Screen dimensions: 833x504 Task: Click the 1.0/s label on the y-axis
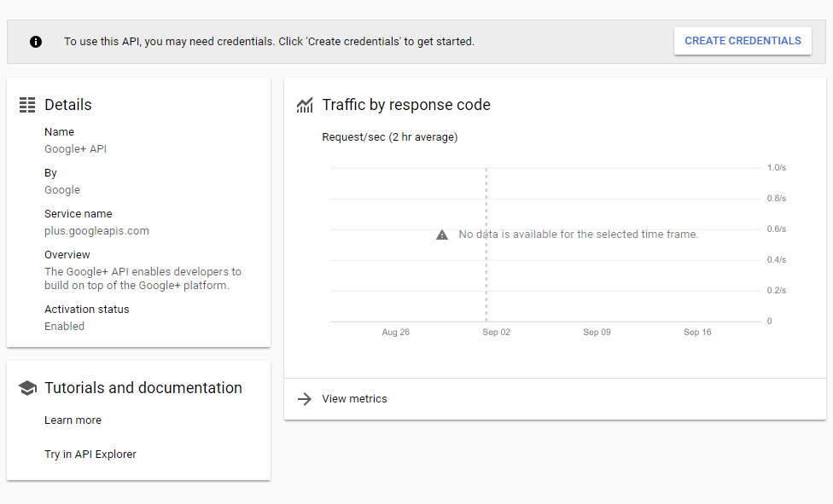776,168
